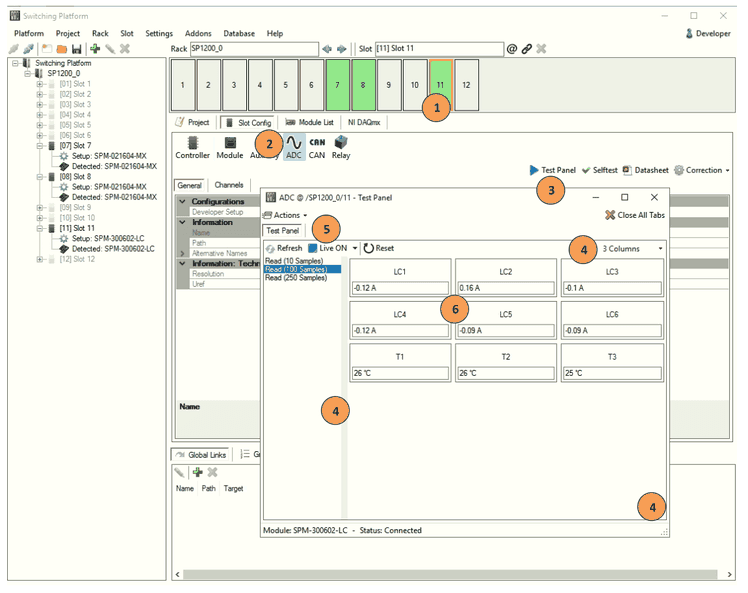The width and height of the screenshot is (748, 593).
Task: Open the Correction dropdown arrow
Action: pyautogui.click(x=727, y=170)
